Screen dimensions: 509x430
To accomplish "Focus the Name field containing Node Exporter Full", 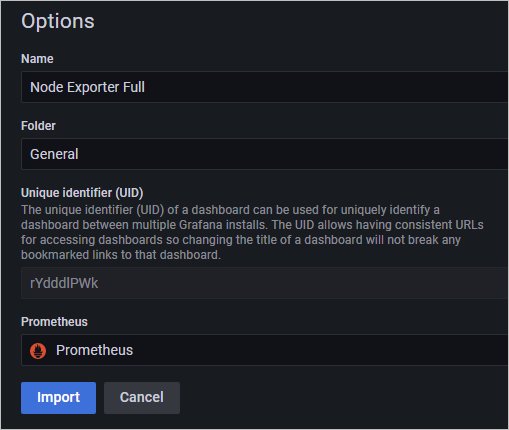I will (265, 87).
